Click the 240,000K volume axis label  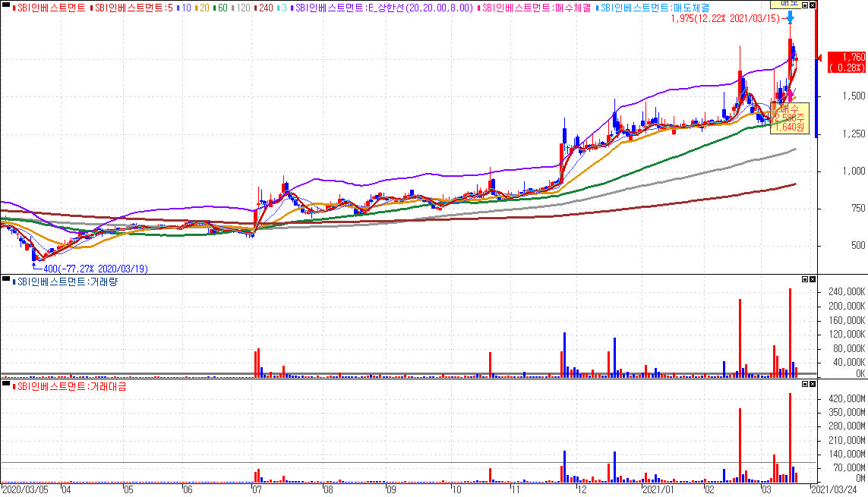tap(847, 292)
